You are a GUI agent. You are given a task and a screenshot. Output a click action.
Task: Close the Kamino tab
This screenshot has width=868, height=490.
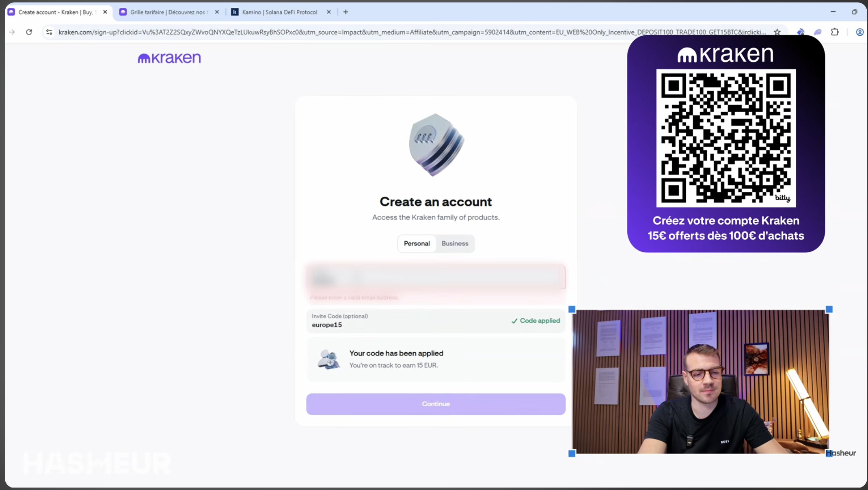[329, 12]
